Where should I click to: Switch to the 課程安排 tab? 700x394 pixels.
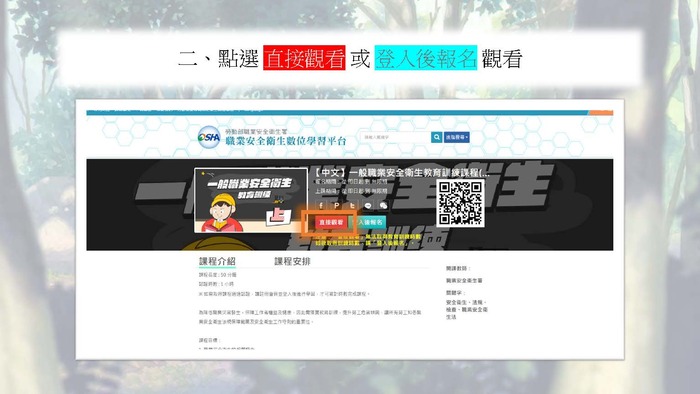click(x=292, y=261)
